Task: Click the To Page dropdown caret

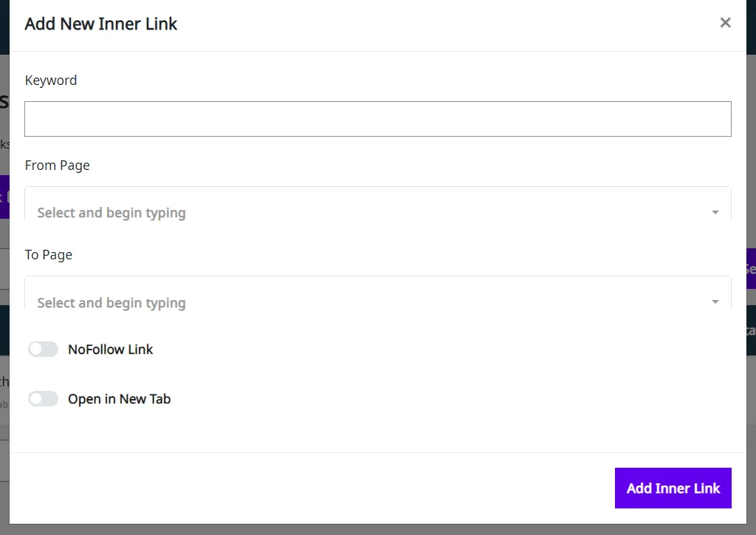Action: [715, 302]
